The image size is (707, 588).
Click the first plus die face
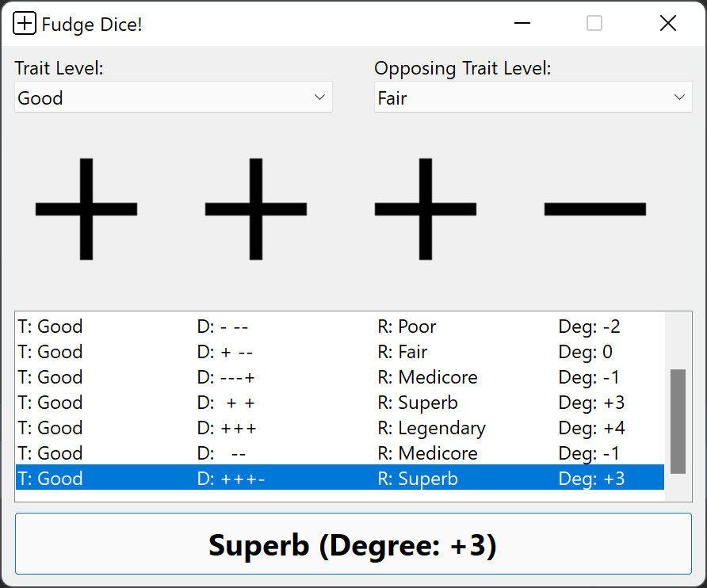pos(86,209)
